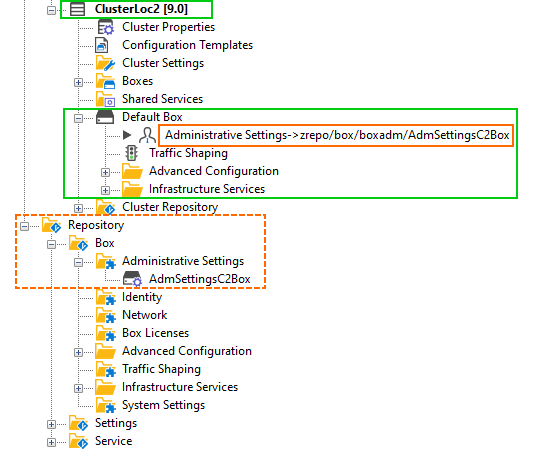Expand the Settings repository node
This screenshot has height=455, width=540.
[51, 424]
